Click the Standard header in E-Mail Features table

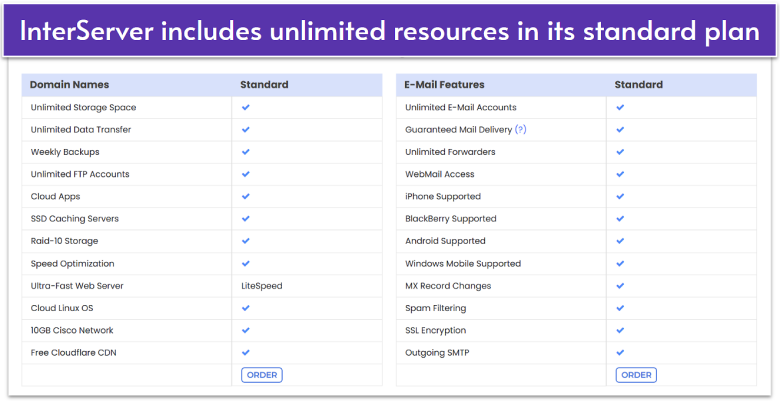[x=639, y=85]
